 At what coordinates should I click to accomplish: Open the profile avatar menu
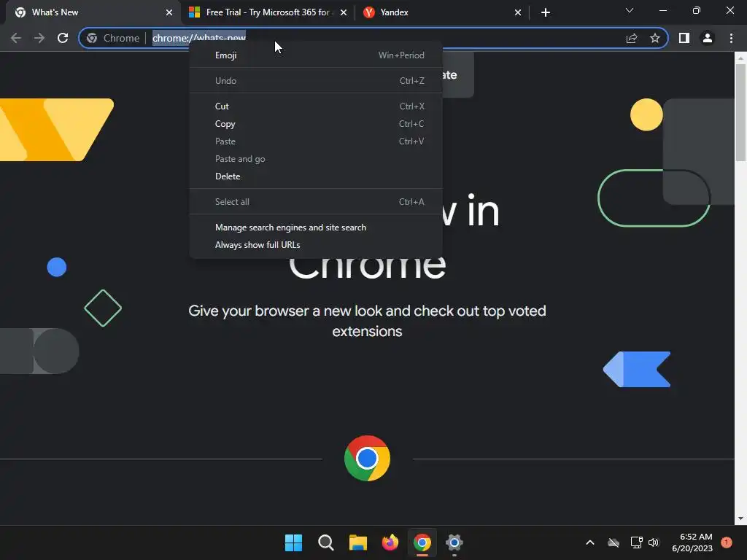point(708,38)
